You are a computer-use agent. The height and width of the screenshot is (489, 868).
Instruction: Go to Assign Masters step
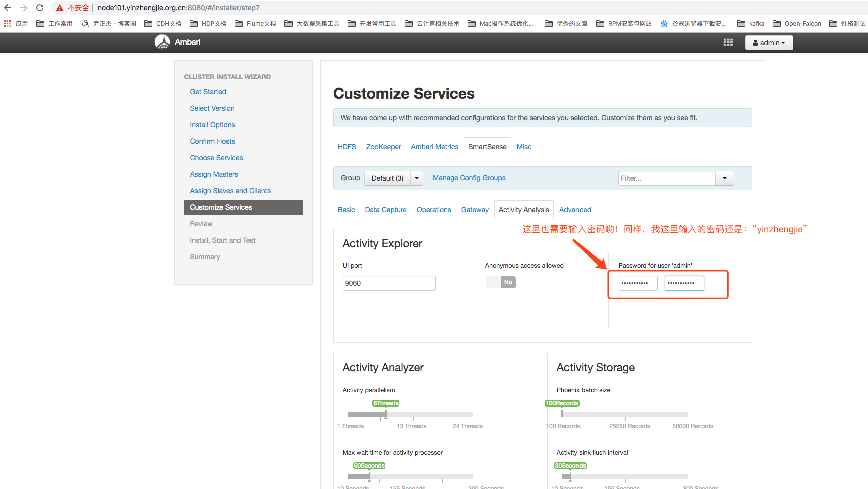click(214, 174)
